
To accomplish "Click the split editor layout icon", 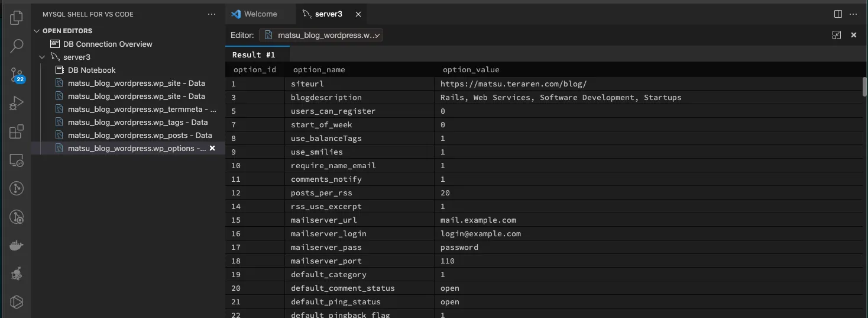I will click(838, 14).
